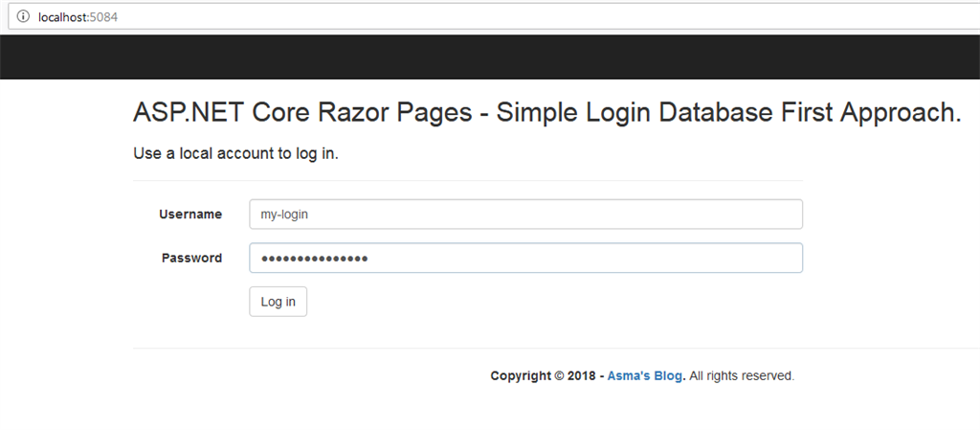
Task: Click the port number 5084 in the URL
Action: 103,17
